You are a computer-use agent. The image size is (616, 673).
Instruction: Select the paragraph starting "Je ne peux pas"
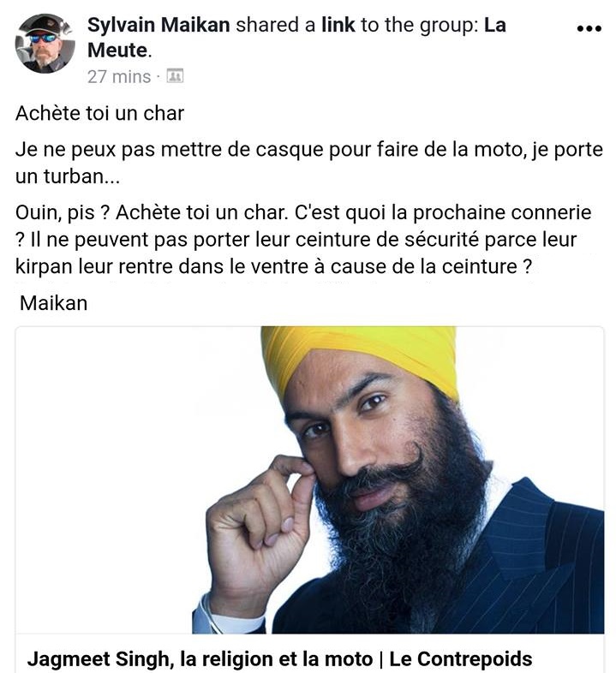click(309, 163)
